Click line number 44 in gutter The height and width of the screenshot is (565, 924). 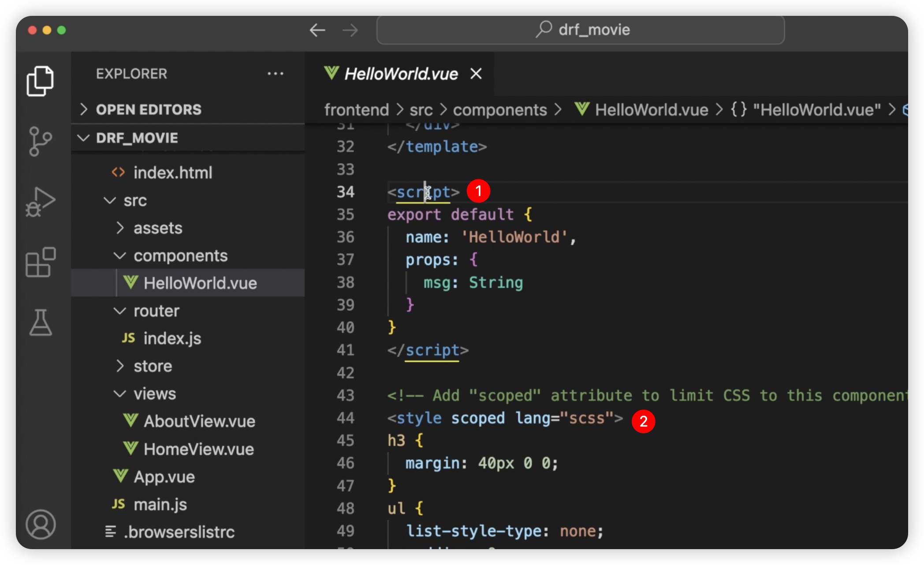click(346, 418)
